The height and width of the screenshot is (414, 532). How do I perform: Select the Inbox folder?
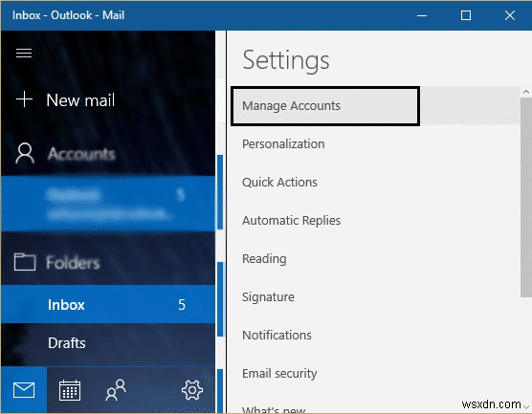[108, 304]
